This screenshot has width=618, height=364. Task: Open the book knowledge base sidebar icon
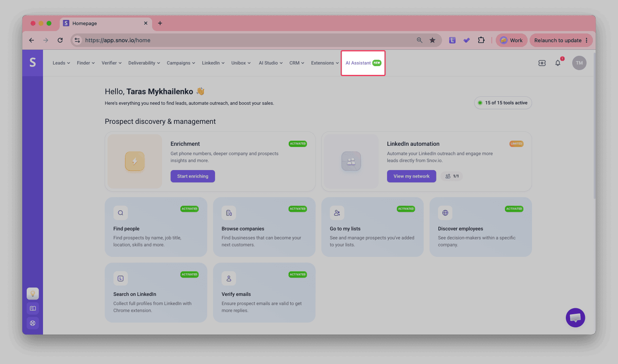[33, 308]
